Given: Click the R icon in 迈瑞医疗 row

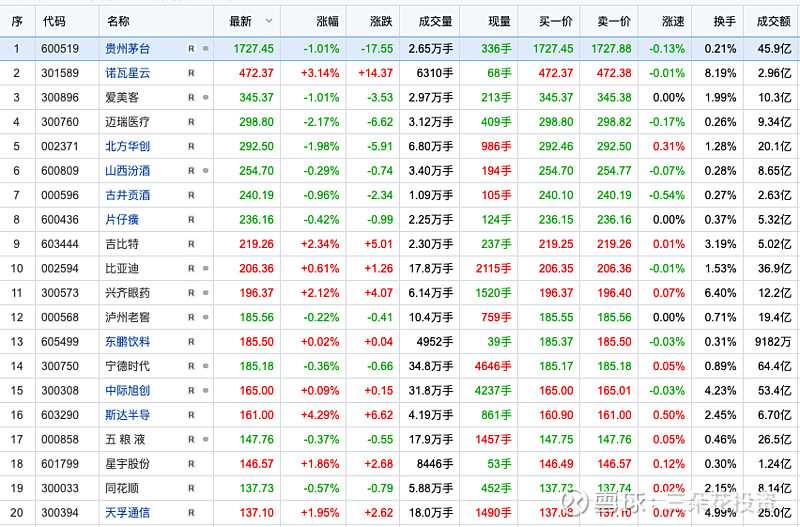Looking at the screenshot, I should tap(191, 122).
